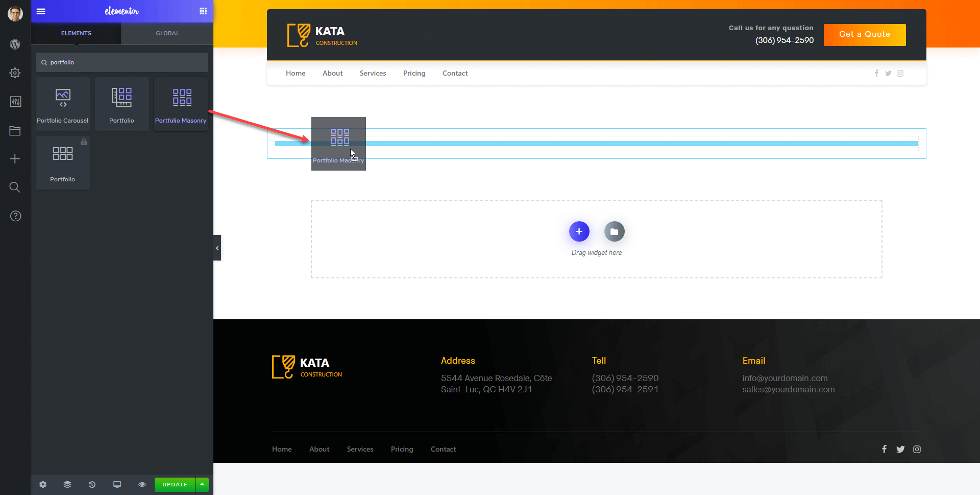Open revision History icon in bottom bar

pos(92,484)
